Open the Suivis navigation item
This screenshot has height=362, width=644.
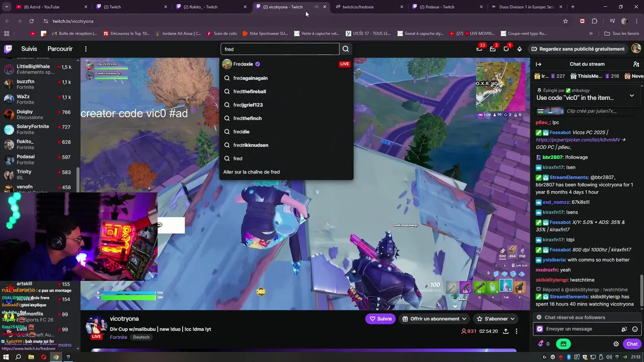[29, 49]
